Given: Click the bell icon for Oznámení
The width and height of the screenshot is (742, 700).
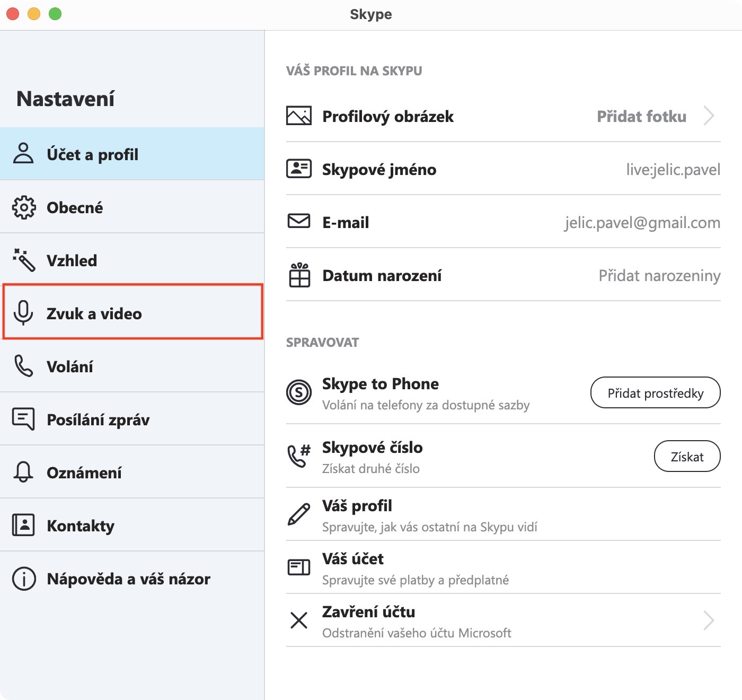Looking at the screenshot, I should [23, 472].
